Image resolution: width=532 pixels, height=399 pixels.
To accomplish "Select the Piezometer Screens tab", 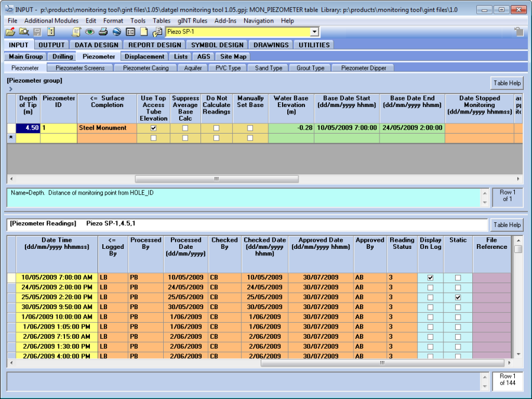I will pos(80,68).
